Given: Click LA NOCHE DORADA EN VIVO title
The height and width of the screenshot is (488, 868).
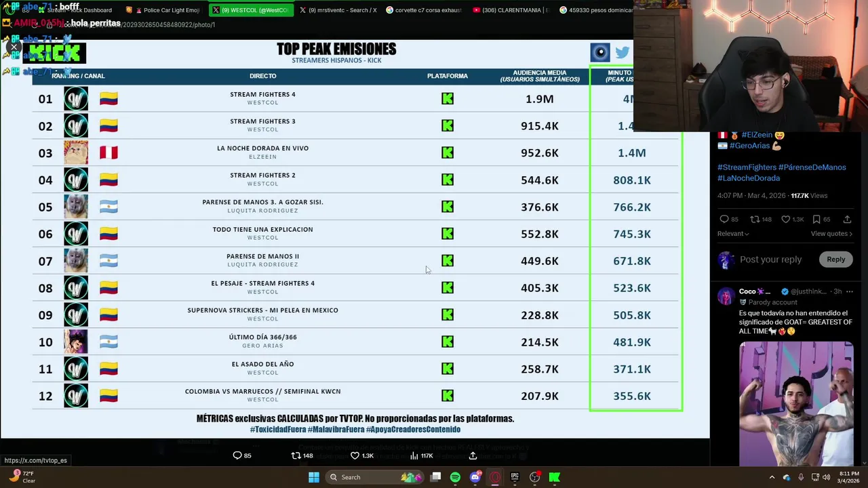Looking at the screenshot, I should click(x=262, y=148).
